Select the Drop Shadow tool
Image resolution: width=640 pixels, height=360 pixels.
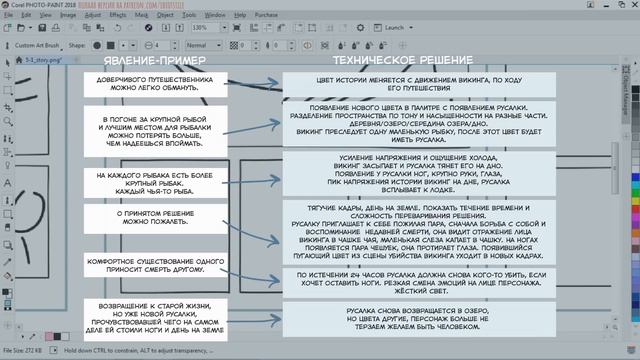(7, 245)
